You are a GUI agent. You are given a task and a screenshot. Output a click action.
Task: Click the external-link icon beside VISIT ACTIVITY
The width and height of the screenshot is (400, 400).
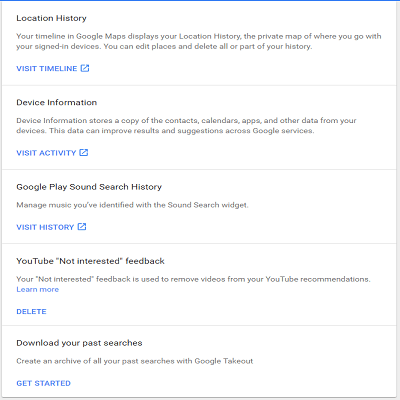tap(84, 153)
